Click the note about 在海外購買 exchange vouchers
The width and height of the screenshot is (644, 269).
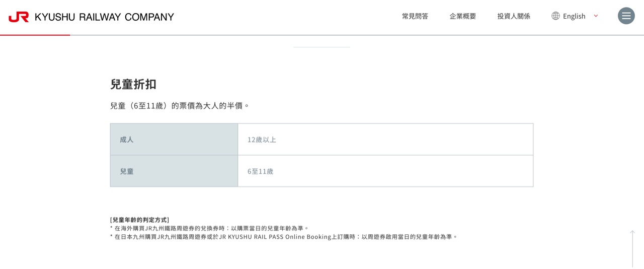point(209,228)
